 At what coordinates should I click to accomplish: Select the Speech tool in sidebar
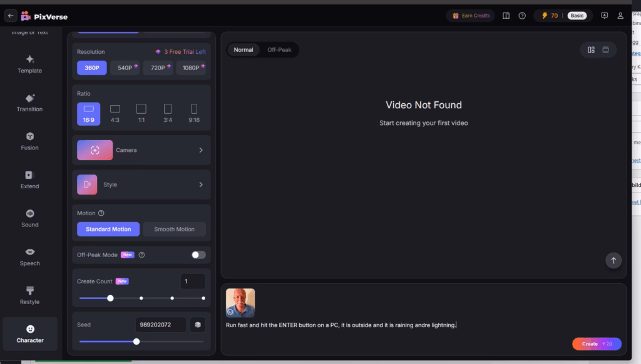pyautogui.click(x=29, y=256)
